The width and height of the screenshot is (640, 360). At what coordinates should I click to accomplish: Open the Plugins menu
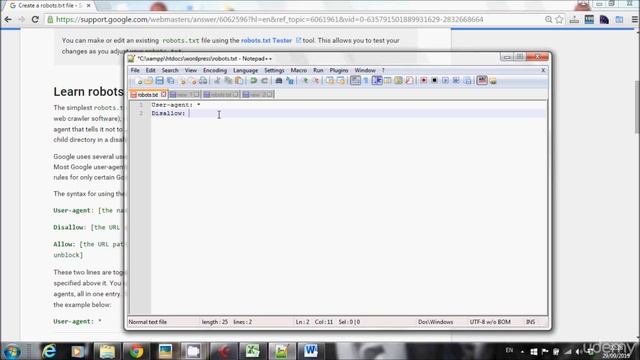pyautogui.click(x=339, y=70)
